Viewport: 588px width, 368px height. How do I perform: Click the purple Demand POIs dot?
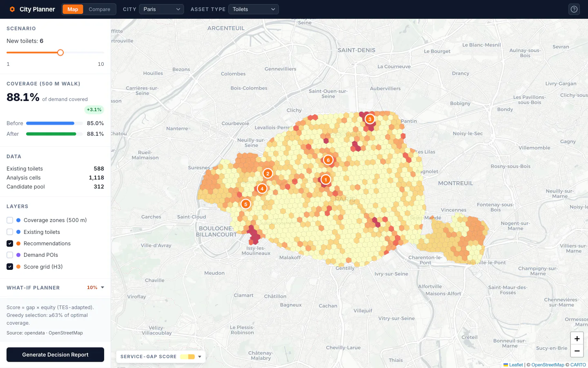18,255
